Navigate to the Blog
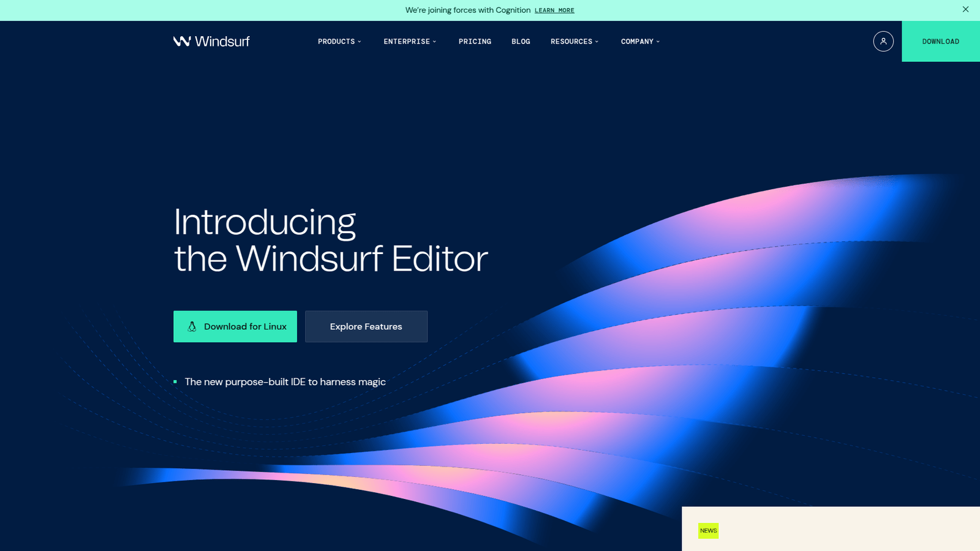This screenshot has width=980, height=551. [x=521, y=42]
